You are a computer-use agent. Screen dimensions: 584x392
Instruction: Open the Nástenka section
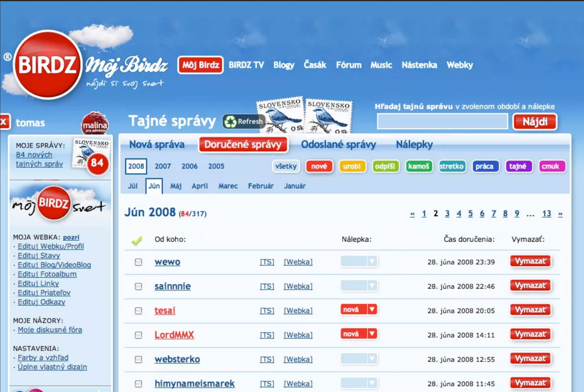[x=419, y=65]
